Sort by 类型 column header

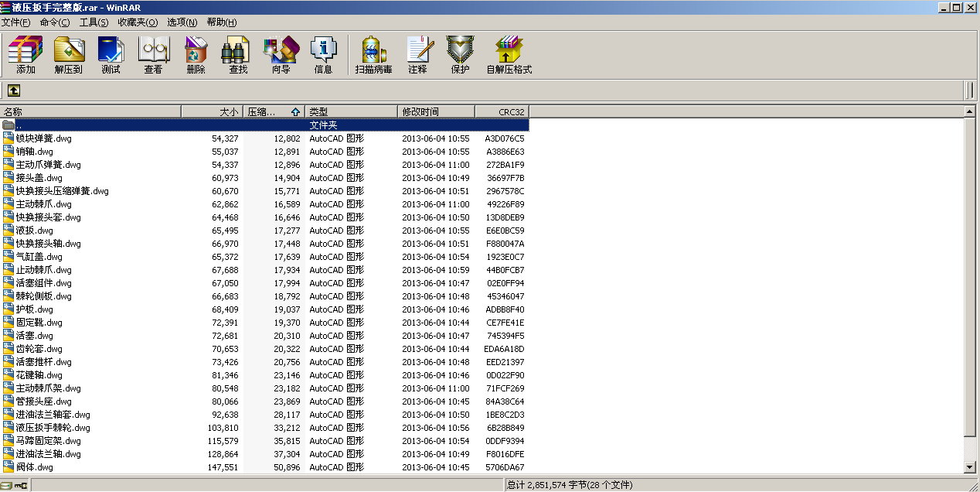click(x=351, y=111)
